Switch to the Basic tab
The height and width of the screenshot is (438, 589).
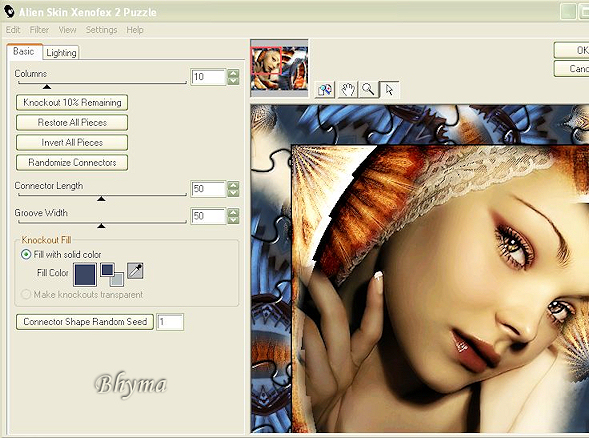tap(24, 51)
